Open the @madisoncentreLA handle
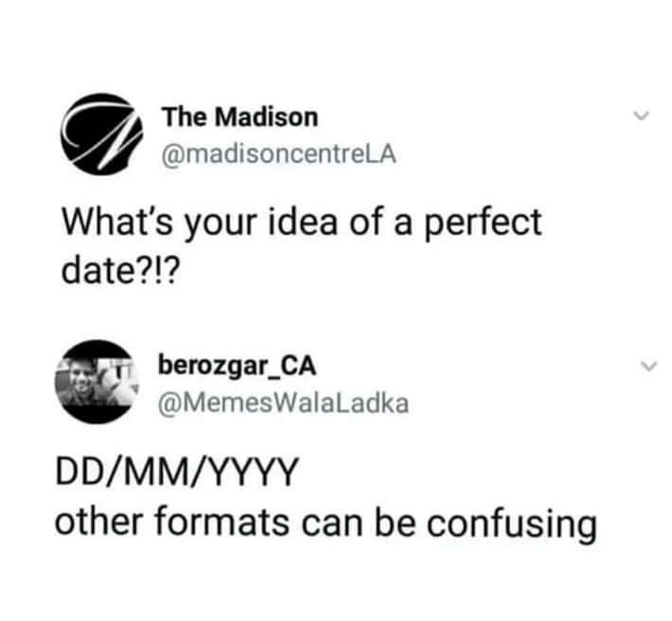Screen dimensions: 672x621 pyautogui.click(x=278, y=154)
